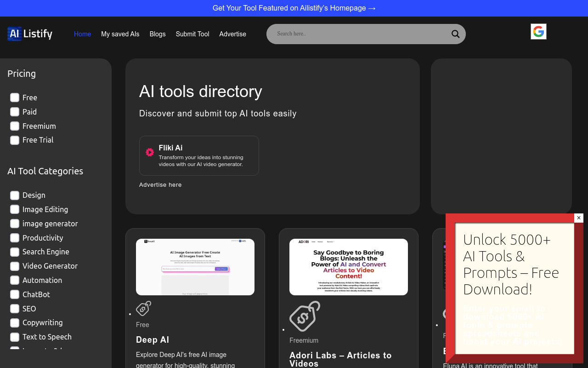Click the search magnifier icon
The height and width of the screenshot is (368, 588).
pos(455,34)
